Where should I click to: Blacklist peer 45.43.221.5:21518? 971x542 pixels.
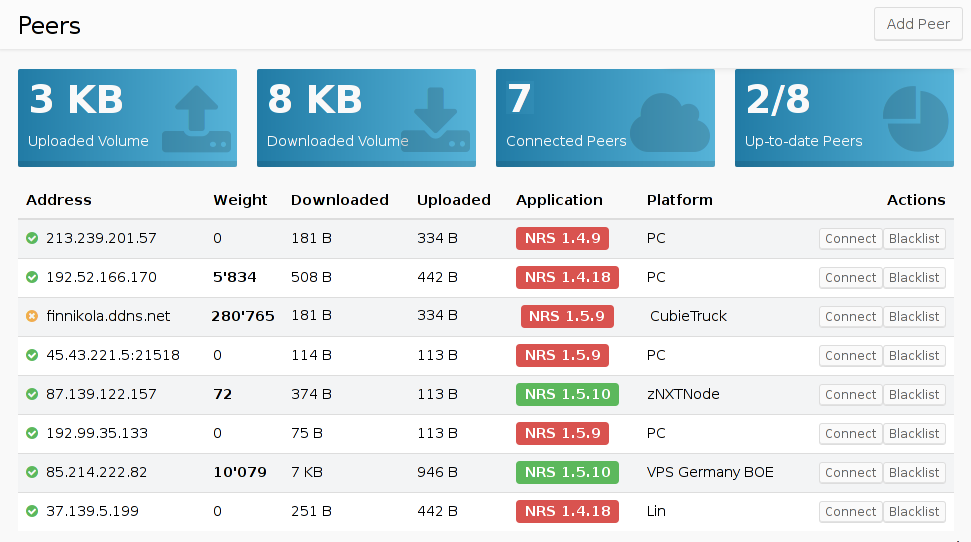click(x=914, y=356)
